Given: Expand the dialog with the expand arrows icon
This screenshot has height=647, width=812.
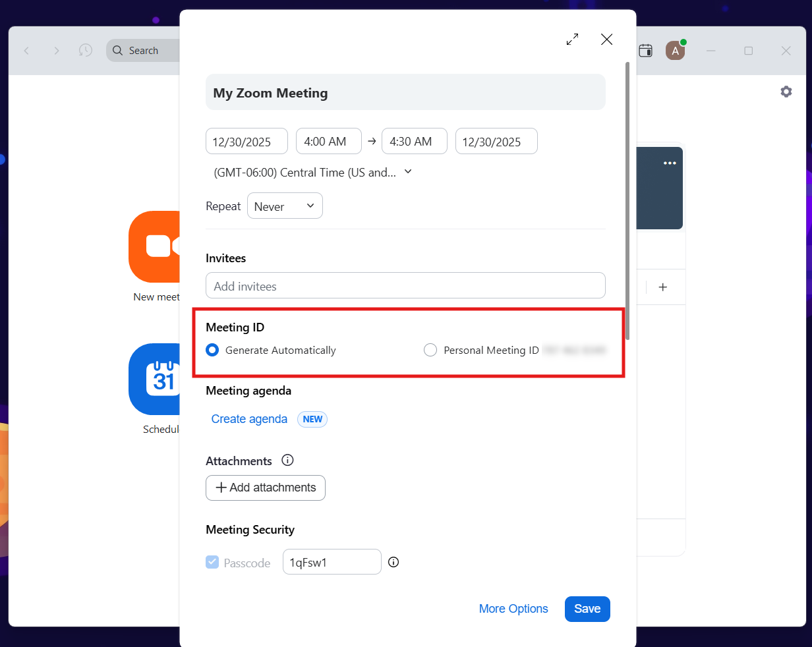Looking at the screenshot, I should click(572, 40).
